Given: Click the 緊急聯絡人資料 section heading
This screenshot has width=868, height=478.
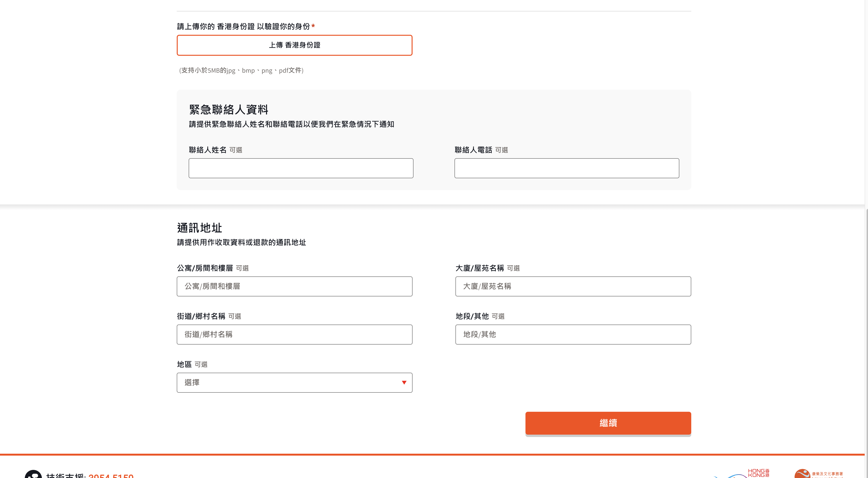Looking at the screenshot, I should coord(228,109).
